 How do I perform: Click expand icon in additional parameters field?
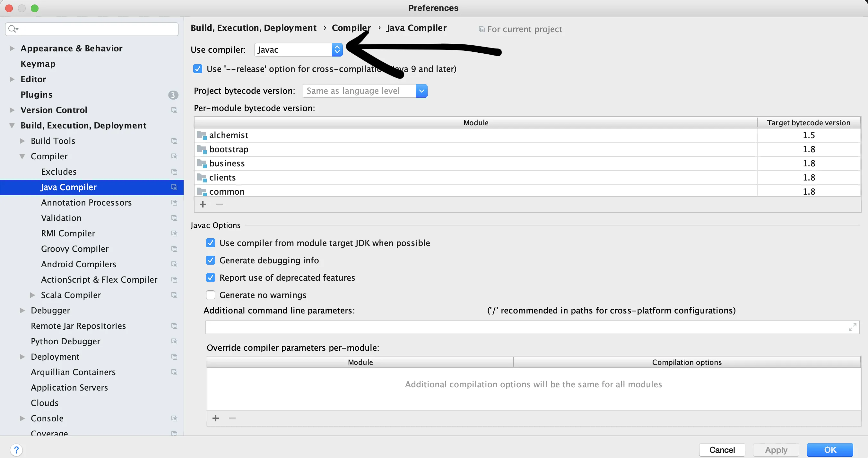coord(852,327)
